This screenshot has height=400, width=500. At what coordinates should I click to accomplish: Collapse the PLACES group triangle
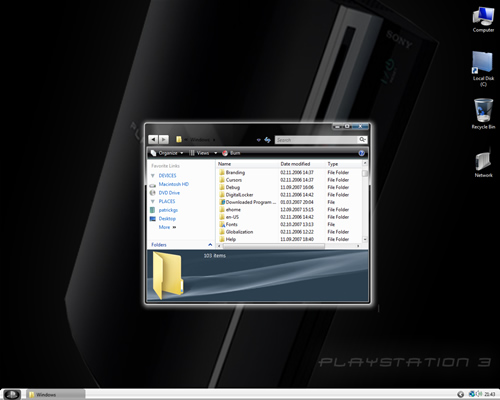153,201
